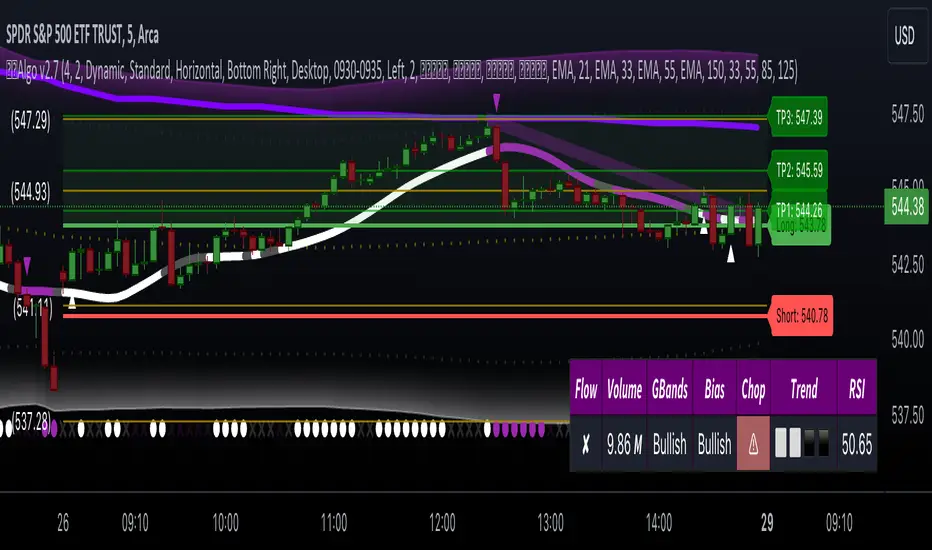Click the Short: 540.78 red label
This screenshot has width=932, height=550.
[x=801, y=316]
